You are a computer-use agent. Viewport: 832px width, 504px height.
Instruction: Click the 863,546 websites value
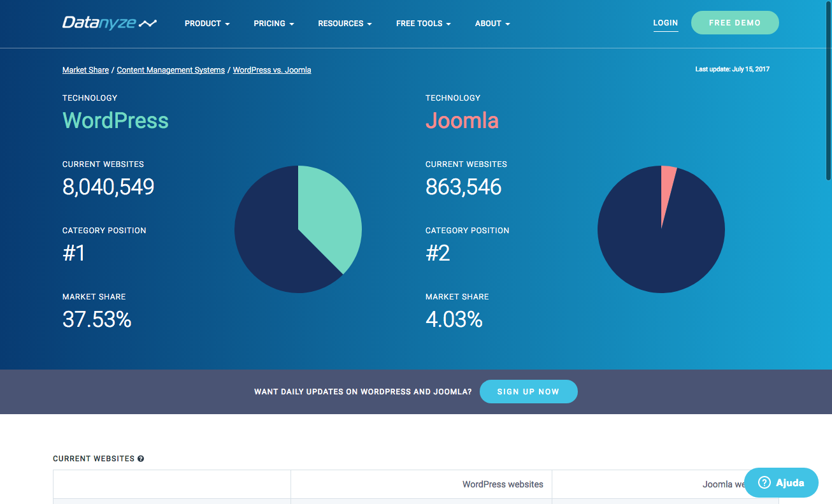tap(463, 187)
